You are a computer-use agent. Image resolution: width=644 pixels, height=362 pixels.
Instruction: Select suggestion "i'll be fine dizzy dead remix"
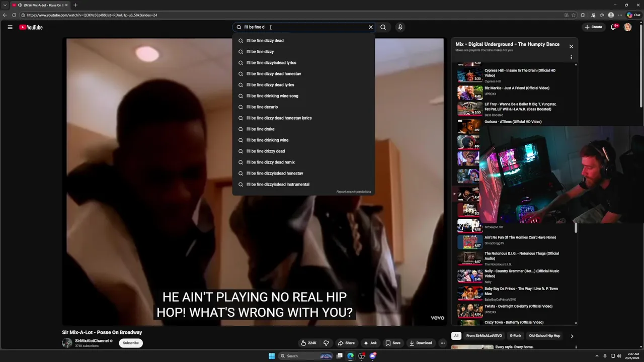point(303,162)
